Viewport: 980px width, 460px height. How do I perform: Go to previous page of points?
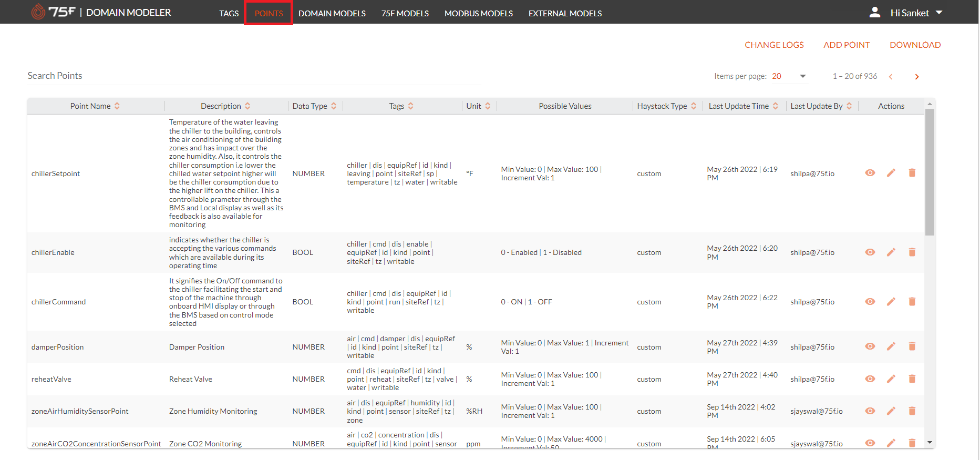click(x=891, y=77)
